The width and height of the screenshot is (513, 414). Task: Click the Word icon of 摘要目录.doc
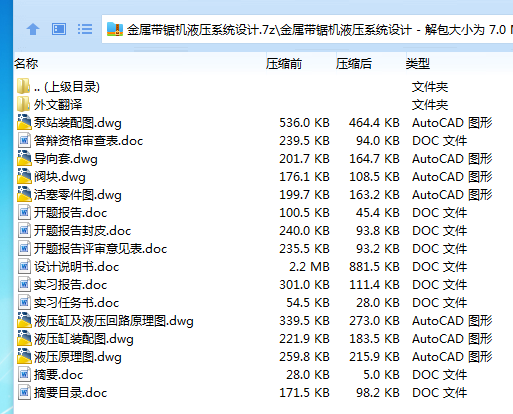[x=24, y=392]
